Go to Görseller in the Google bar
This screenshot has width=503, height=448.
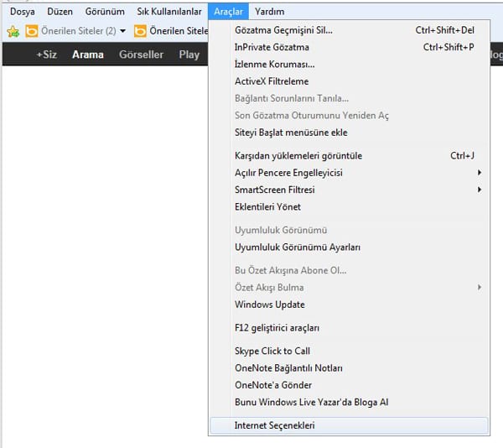coord(141,55)
